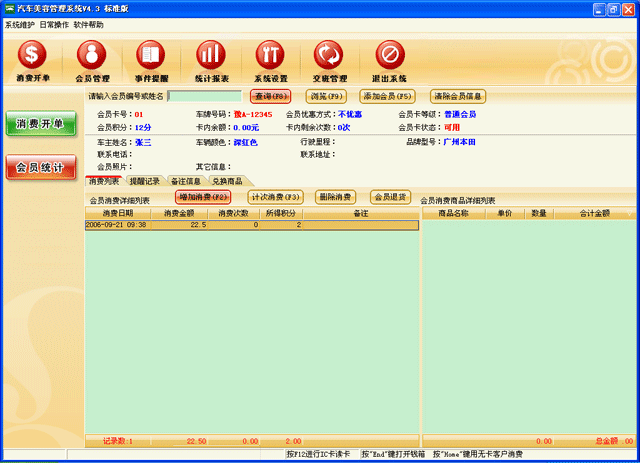Click the 查询(F8) search button

click(x=270, y=96)
